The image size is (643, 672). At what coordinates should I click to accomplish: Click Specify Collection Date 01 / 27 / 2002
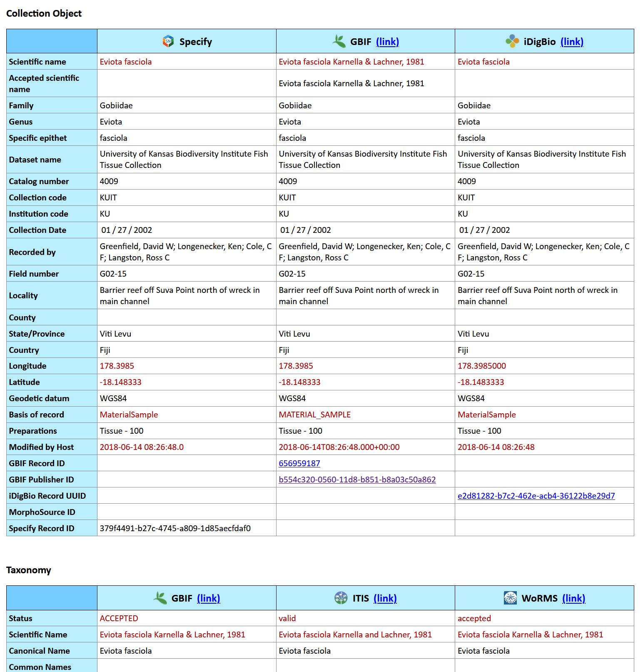tap(127, 230)
